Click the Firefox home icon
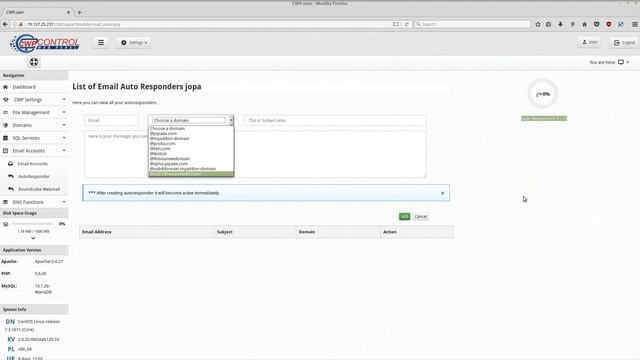This screenshot has width=640, height=360. point(584,24)
